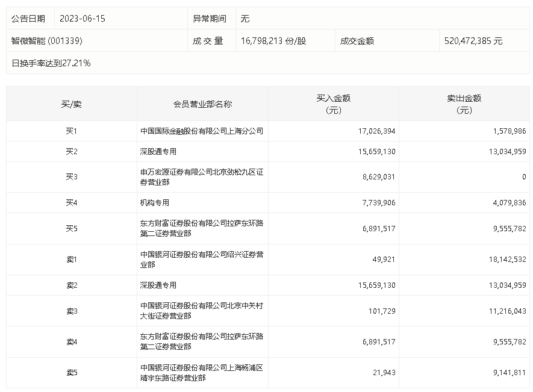The width and height of the screenshot is (533, 392).
Task: Click the 买/卖 column header
Action: (x=72, y=104)
